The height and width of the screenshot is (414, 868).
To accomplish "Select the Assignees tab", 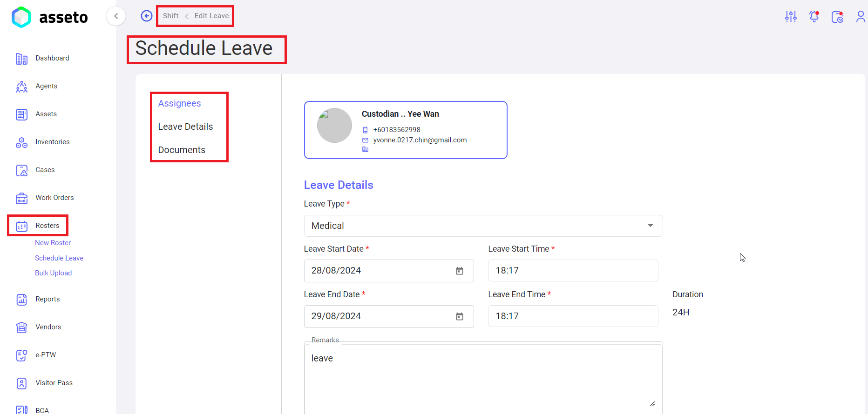I will click(x=179, y=103).
